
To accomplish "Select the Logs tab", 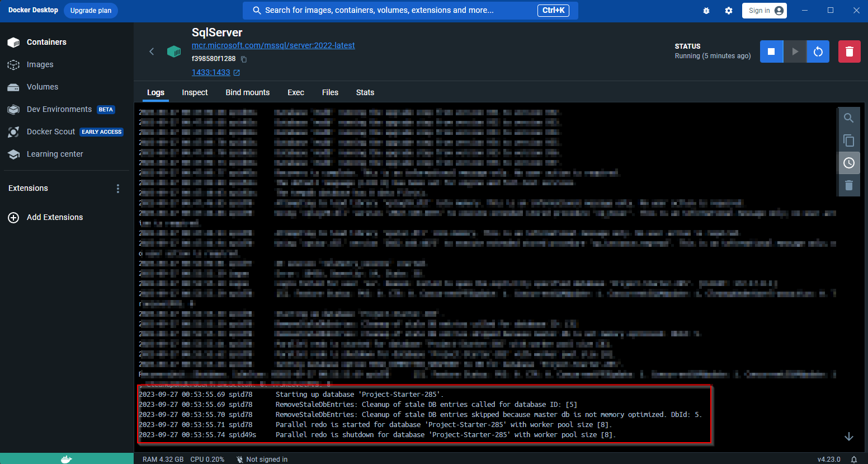I will 155,92.
